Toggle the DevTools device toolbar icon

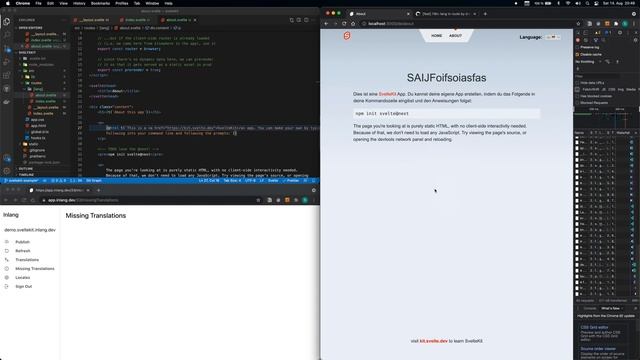(x=585, y=33)
